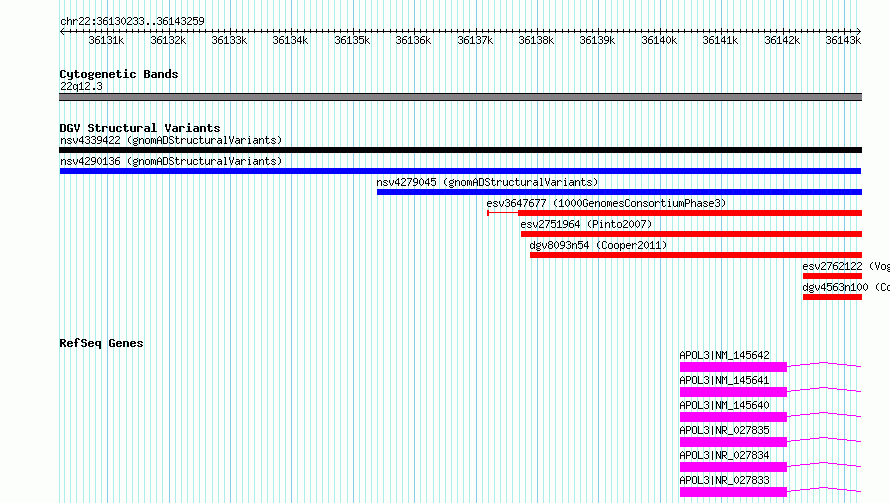Open the DGV Structural Variants track title
Image resolution: width=890 pixels, height=503 pixels.
coord(140,128)
